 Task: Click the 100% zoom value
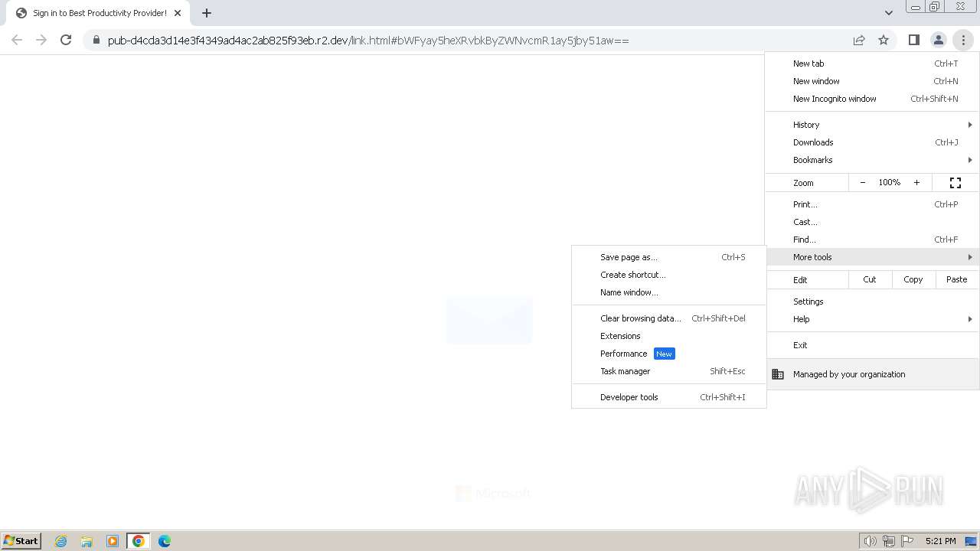pyautogui.click(x=890, y=182)
